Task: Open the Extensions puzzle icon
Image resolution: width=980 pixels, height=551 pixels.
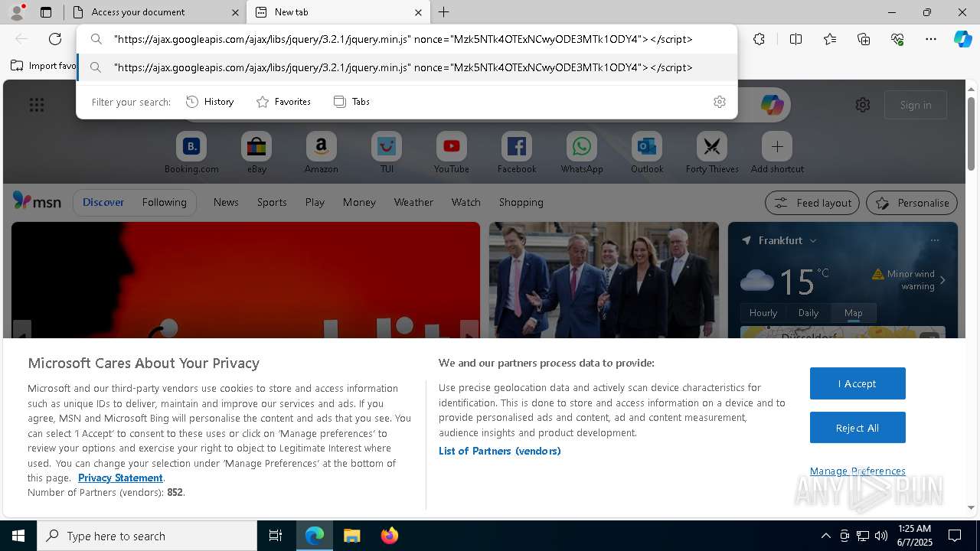Action: [759, 39]
